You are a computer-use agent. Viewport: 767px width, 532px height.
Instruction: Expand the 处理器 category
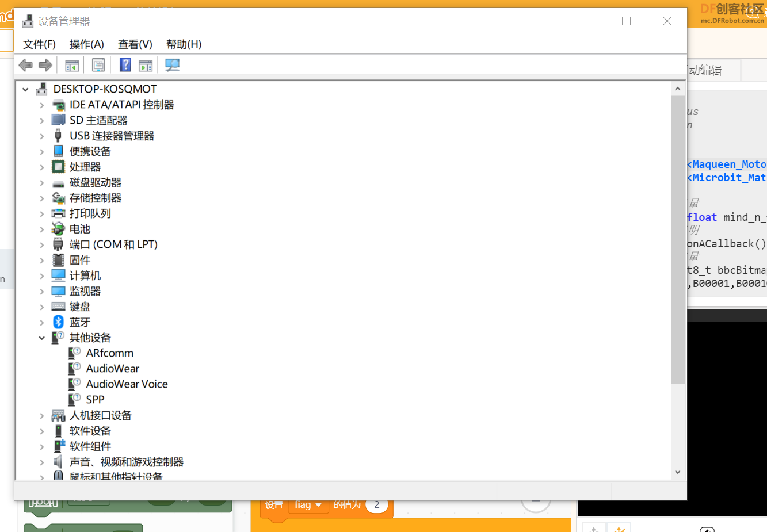(x=41, y=167)
